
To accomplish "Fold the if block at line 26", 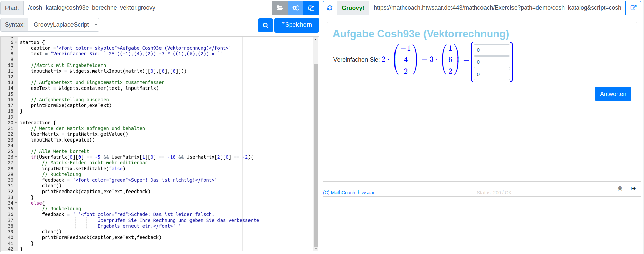I will pos(16,157).
